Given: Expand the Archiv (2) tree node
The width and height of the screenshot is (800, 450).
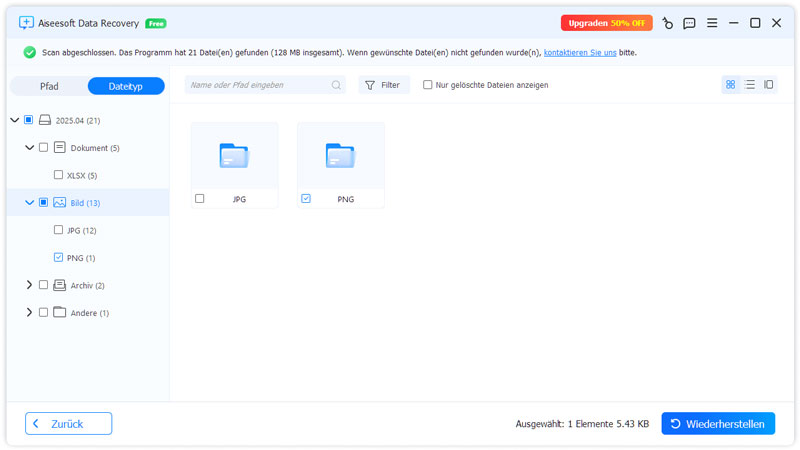Looking at the screenshot, I should [x=29, y=285].
